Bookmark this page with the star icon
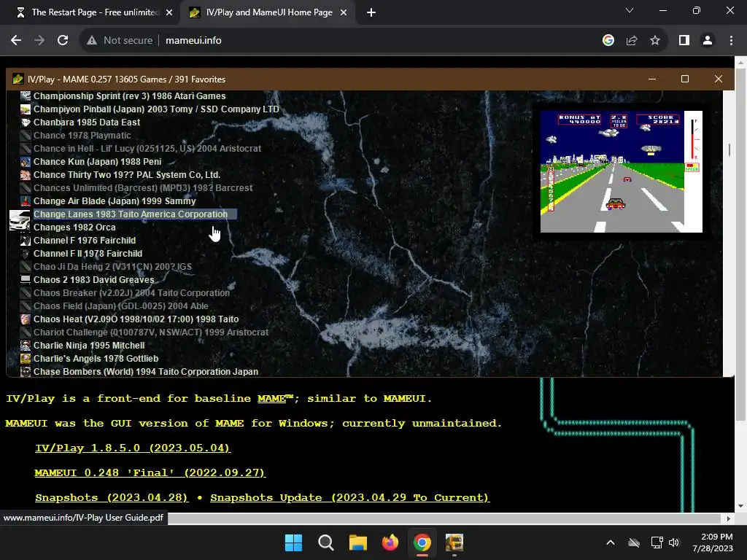 [655, 41]
